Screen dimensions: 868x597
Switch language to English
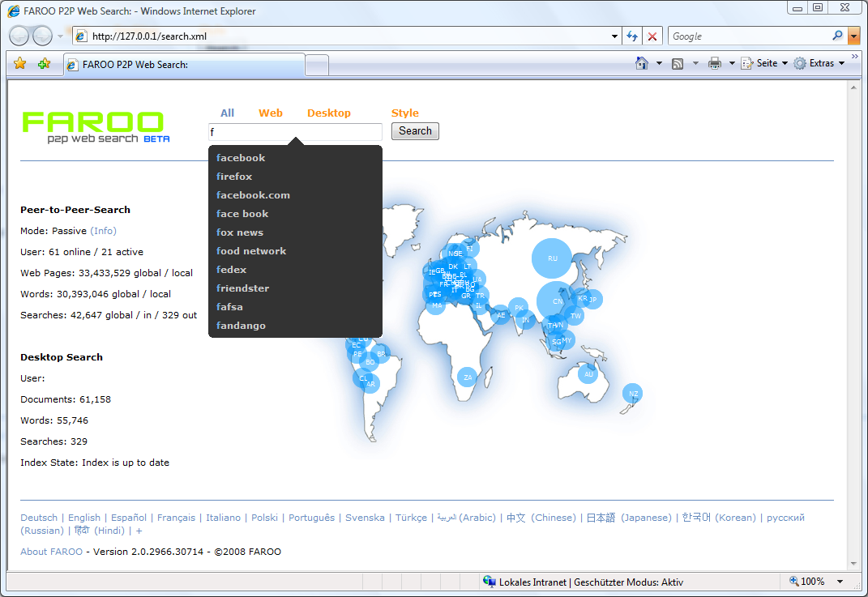pyautogui.click(x=84, y=518)
